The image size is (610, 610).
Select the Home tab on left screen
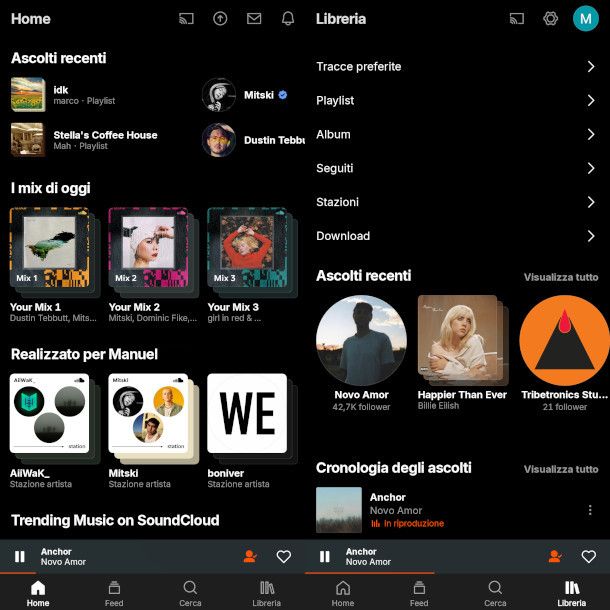[x=38, y=594]
